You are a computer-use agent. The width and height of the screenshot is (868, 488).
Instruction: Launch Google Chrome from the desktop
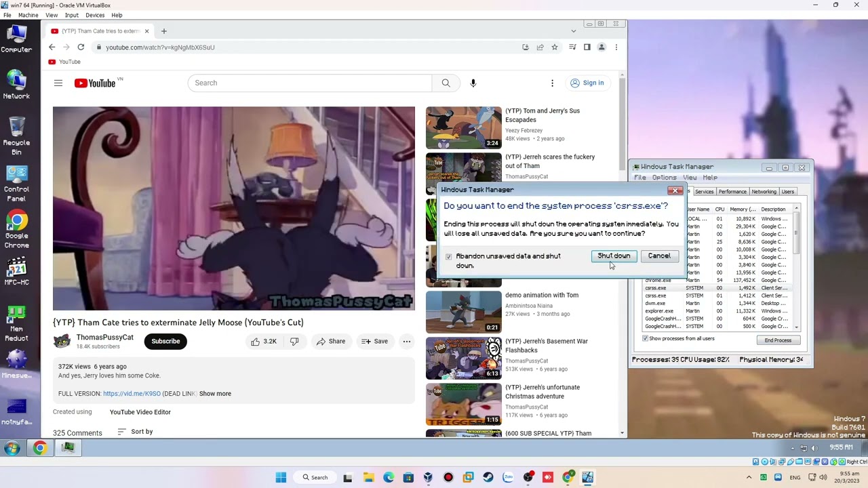pyautogui.click(x=16, y=229)
